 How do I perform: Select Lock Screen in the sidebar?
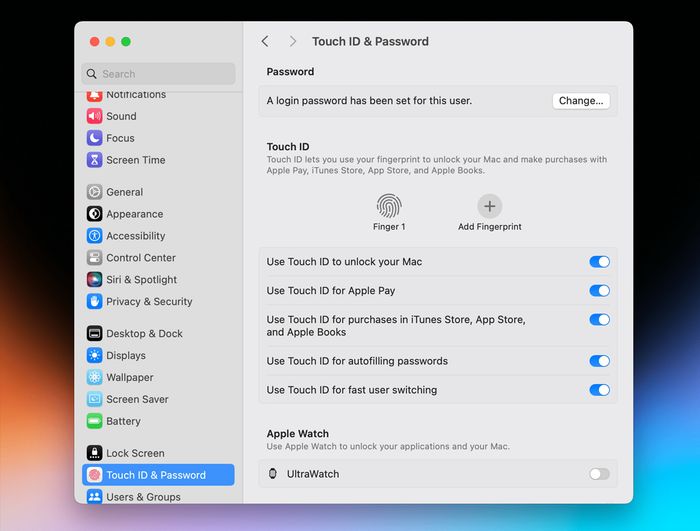point(135,453)
